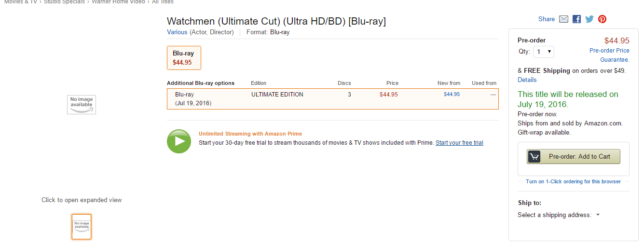Open Start your free trial link

(x=459, y=143)
